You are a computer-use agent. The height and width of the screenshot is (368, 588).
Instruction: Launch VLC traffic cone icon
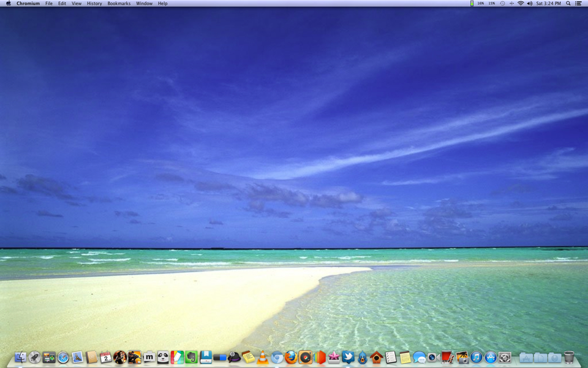(263, 357)
